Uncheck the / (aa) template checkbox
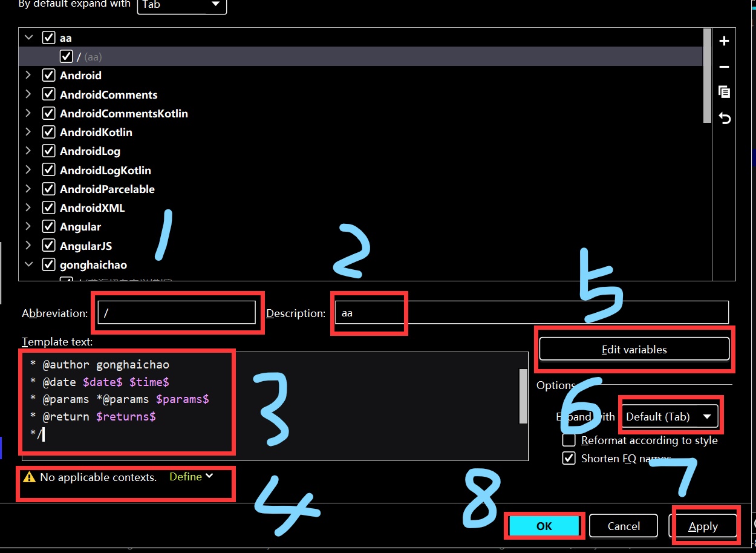 click(x=67, y=56)
